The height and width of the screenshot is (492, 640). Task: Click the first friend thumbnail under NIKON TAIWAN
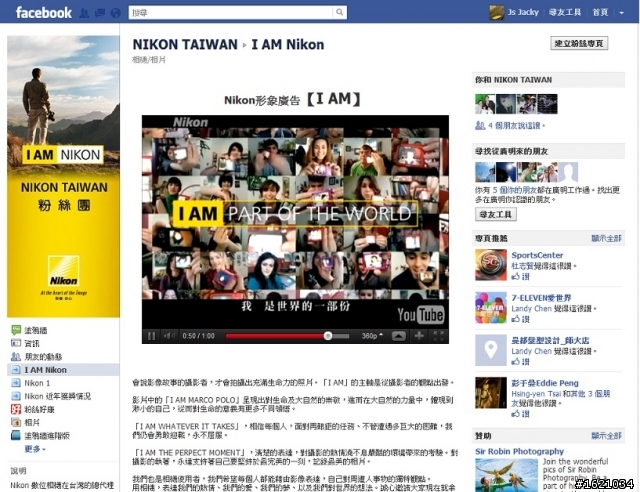485,104
